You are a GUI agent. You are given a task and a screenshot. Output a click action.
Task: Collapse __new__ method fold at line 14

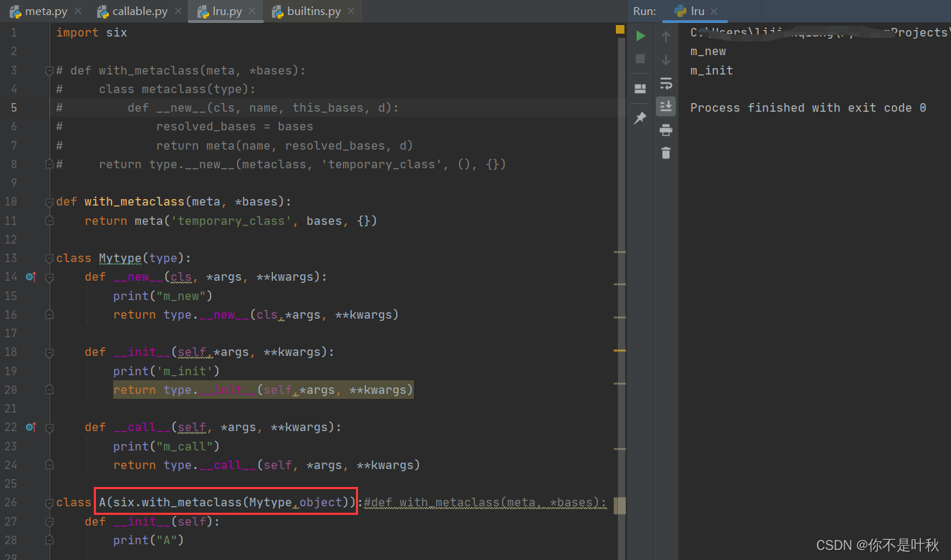pos(49,276)
